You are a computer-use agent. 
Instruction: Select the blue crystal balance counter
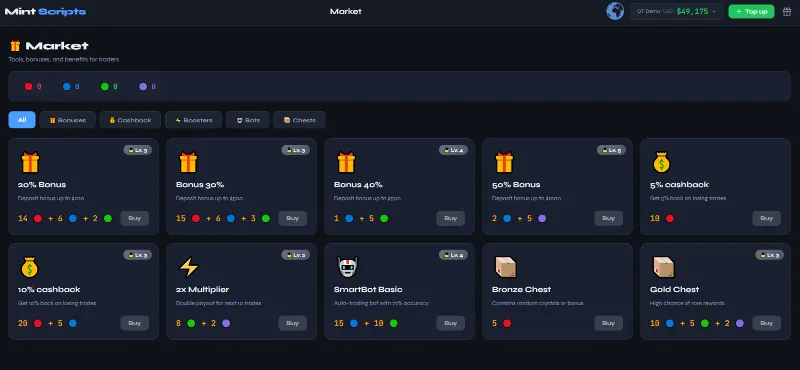point(71,87)
